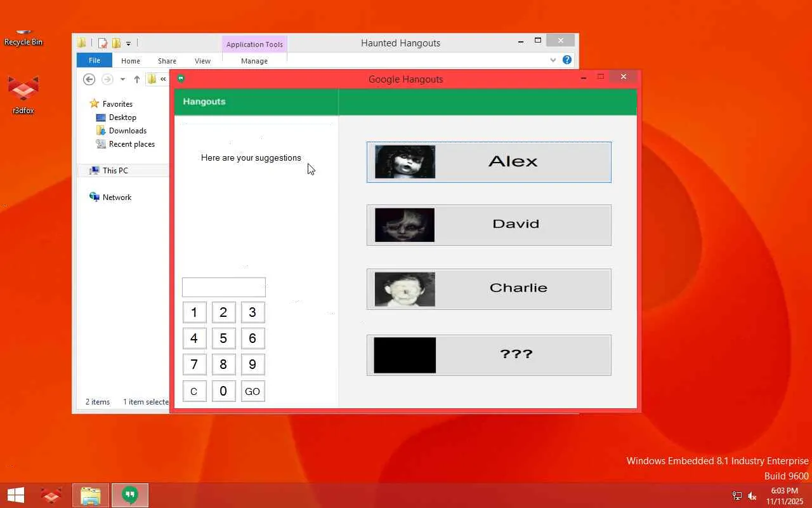The height and width of the screenshot is (508, 812).
Task: Click the Hangouts header label
Action: click(x=204, y=102)
